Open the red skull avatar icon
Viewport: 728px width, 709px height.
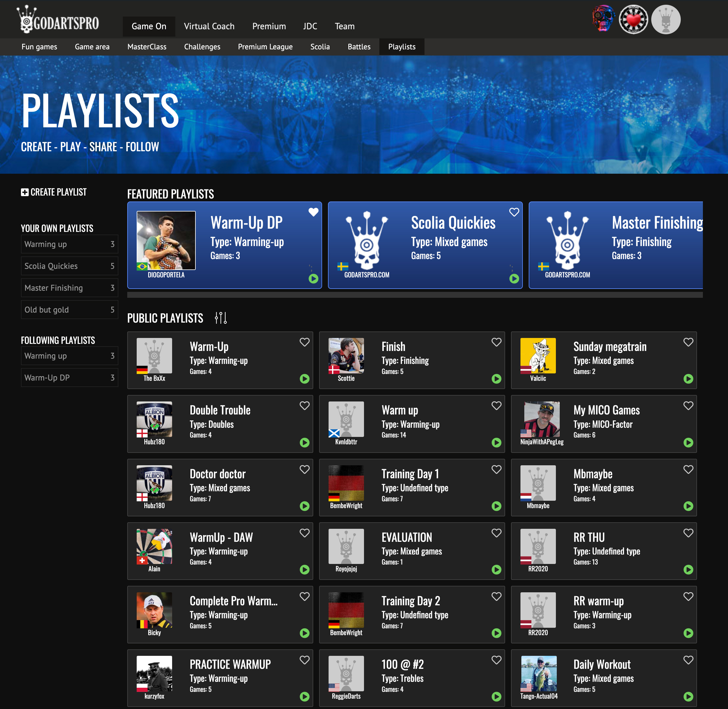tap(603, 19)
